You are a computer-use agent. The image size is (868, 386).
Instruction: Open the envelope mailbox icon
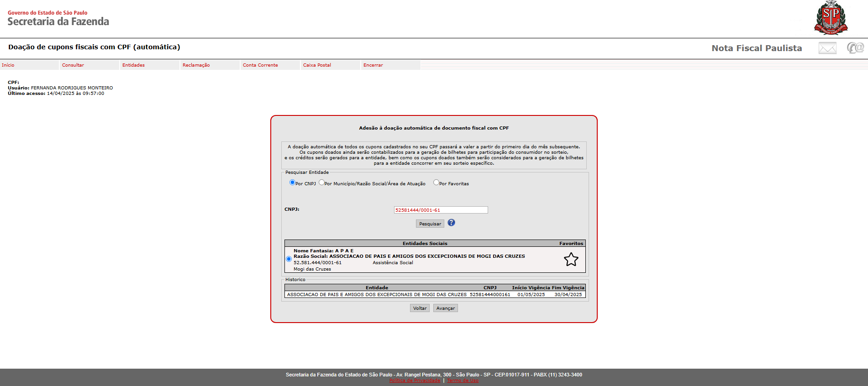[x=827, y=48]
